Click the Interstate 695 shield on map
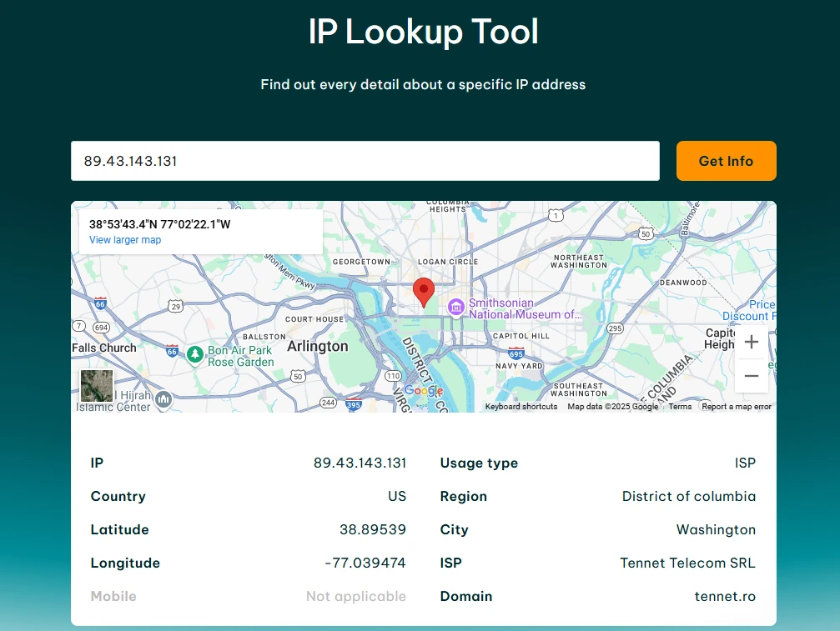This screenshot has height=631, width=840. pos(516,353)
